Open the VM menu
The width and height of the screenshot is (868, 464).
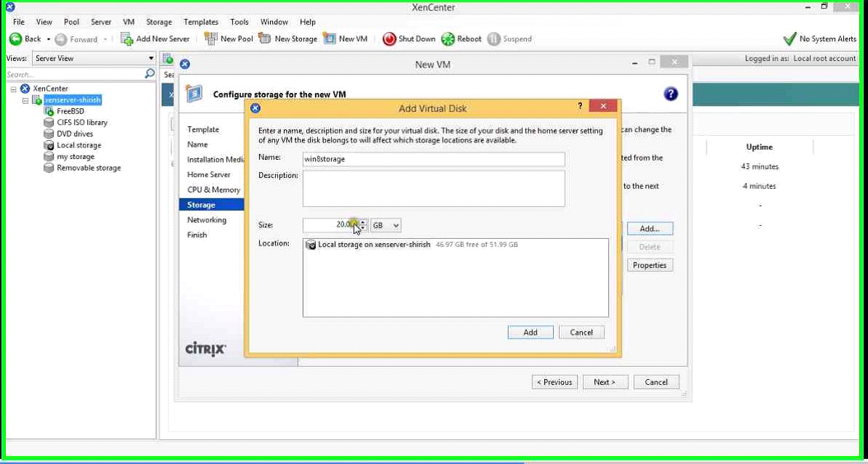(129, 23)
